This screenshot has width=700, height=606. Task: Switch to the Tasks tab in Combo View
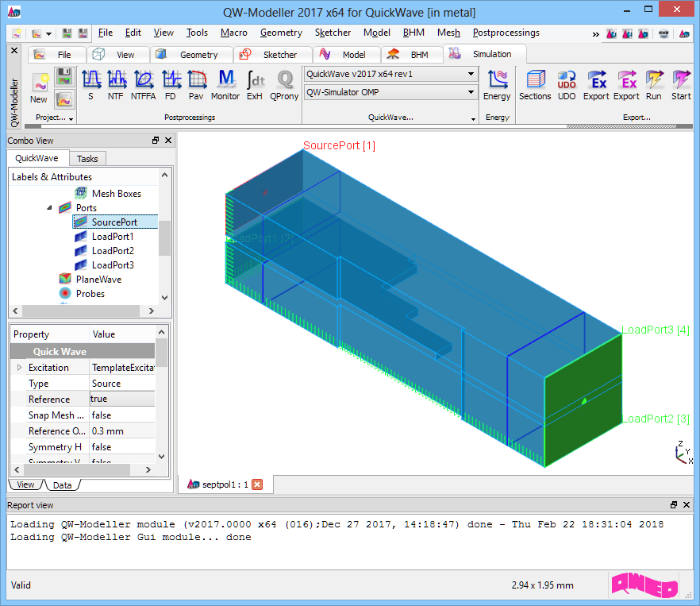point(87,158)
